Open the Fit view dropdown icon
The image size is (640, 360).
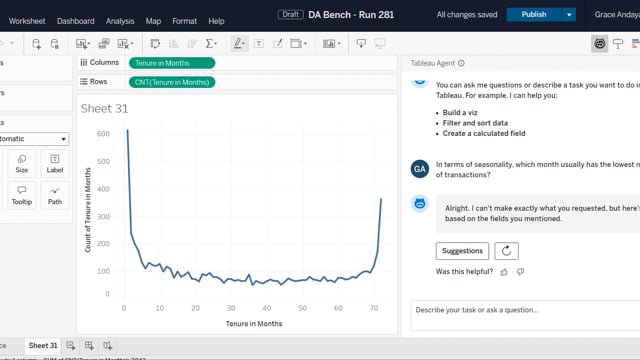coord(298,44)
